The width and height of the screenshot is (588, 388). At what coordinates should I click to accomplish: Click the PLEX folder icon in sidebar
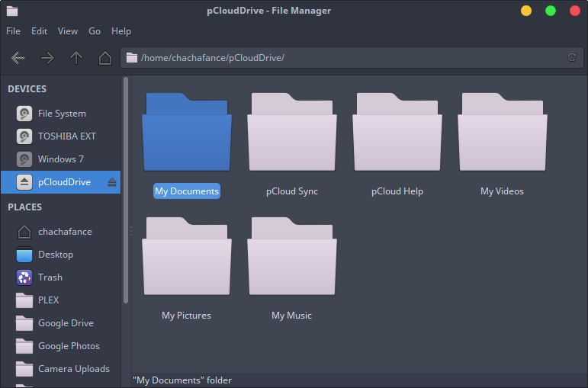24,300
